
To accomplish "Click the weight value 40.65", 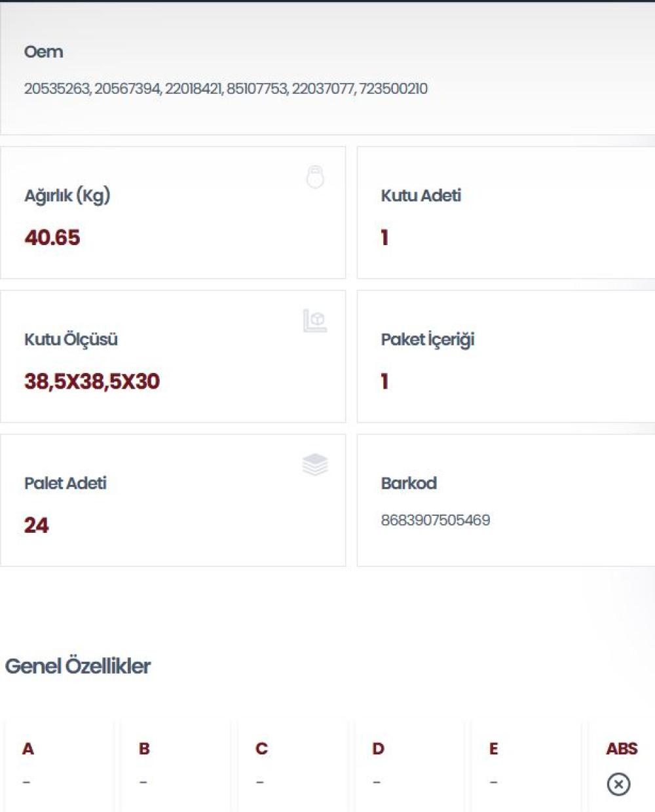I will tap(52, 237).
